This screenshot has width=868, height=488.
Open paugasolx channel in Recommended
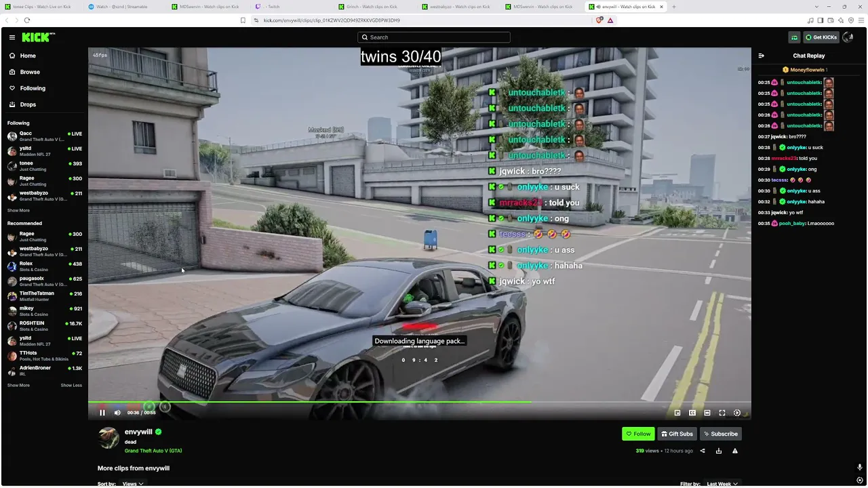[x=44, y=281]
